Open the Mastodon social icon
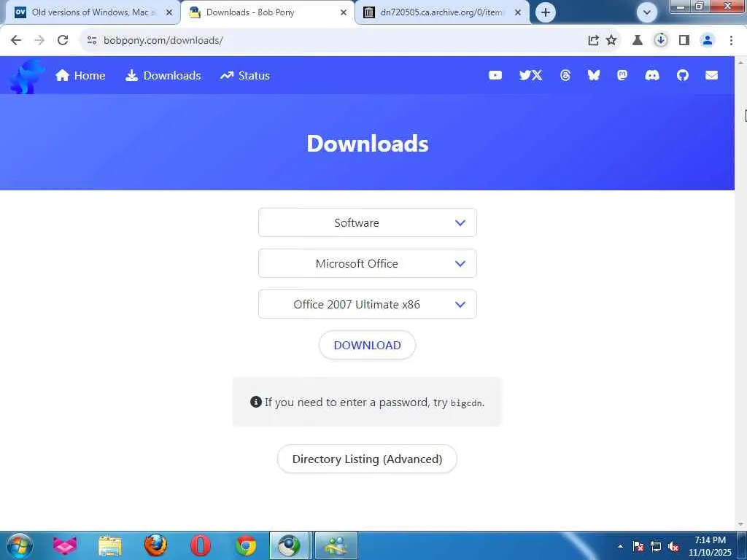This screenshot has width=747, height=560. click(x=622, y=75)
